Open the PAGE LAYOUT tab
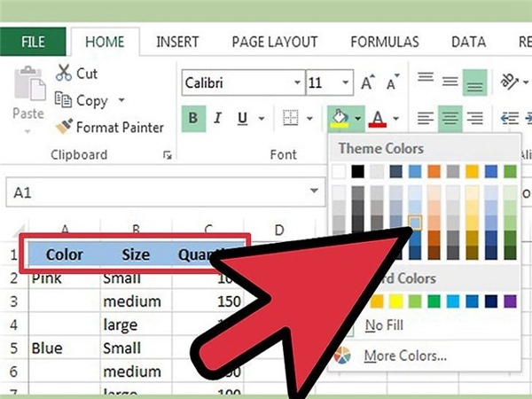 [274, 42]
